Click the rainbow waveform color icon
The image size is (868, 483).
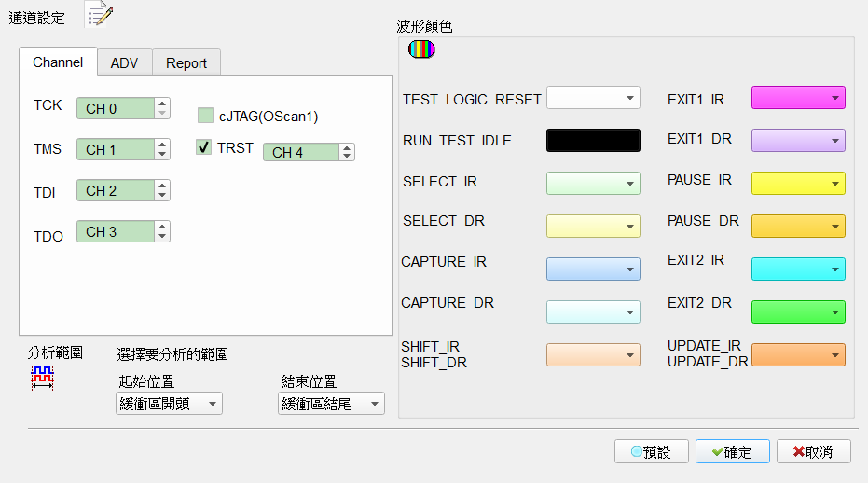click(421, 49)
